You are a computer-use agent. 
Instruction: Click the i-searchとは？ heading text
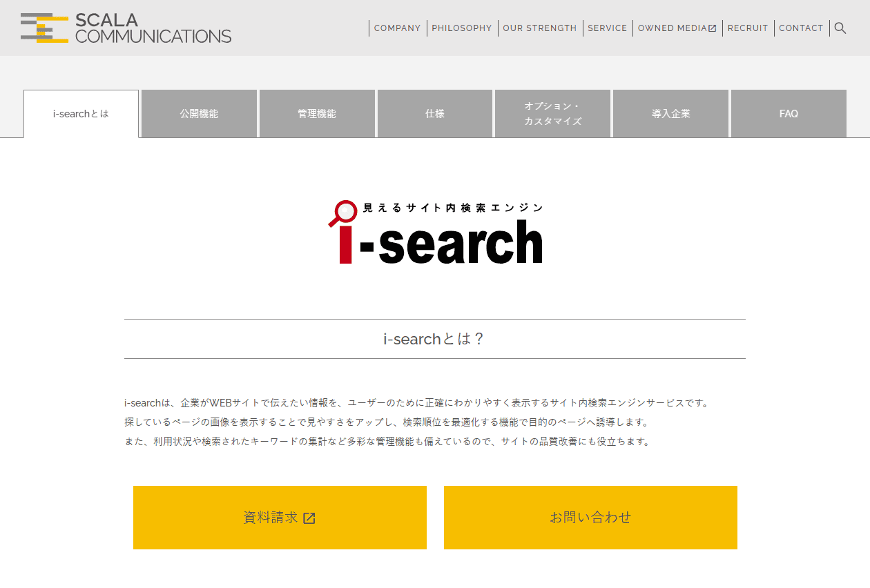tap(434, 339)
